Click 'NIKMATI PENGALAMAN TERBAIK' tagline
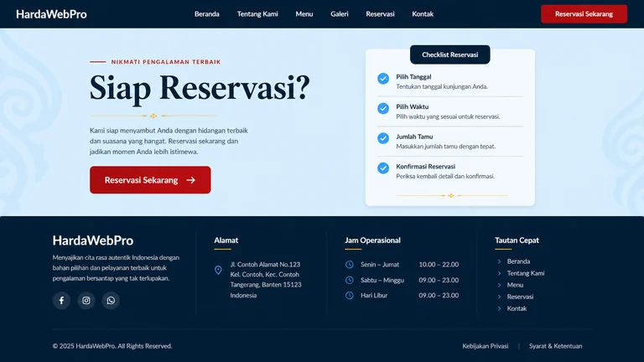The height and width of the screenshot is (362, 644). [166, 62]
